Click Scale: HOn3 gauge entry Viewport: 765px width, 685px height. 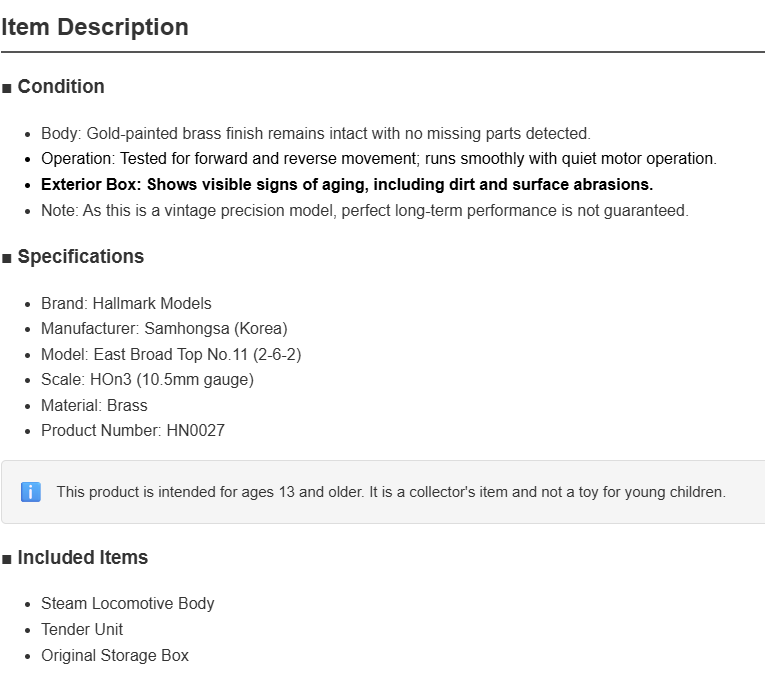pyautogui.click(x=147, y=380)
